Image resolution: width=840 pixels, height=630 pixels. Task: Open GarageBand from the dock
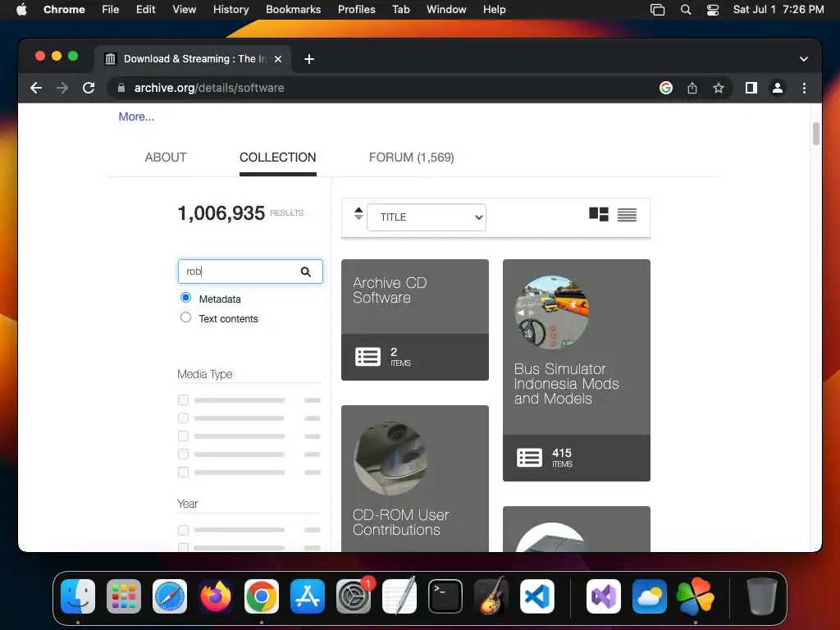pyautogui.click(x=491, y=596)
